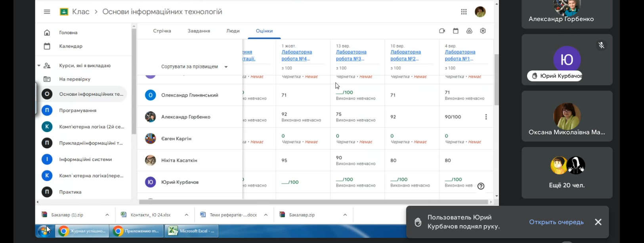Open the downloaded Контакти_ КІ-24.xlsx file
This screenshot has height=243, width=644.
click(x=150, y=215)
